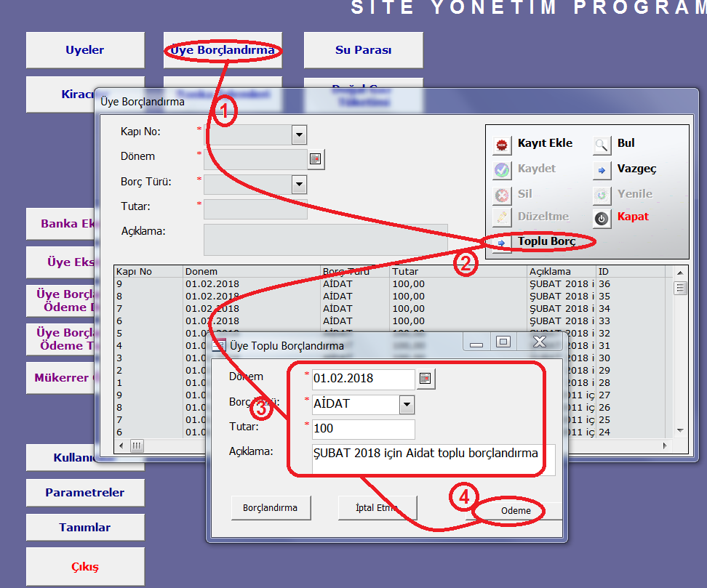Open the Su Parası menu button
Screen dimensions: 707x588
point(363,50)
